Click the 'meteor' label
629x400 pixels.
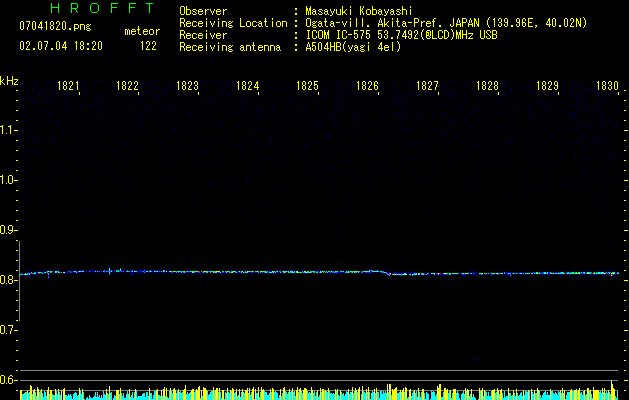(142, 31)
